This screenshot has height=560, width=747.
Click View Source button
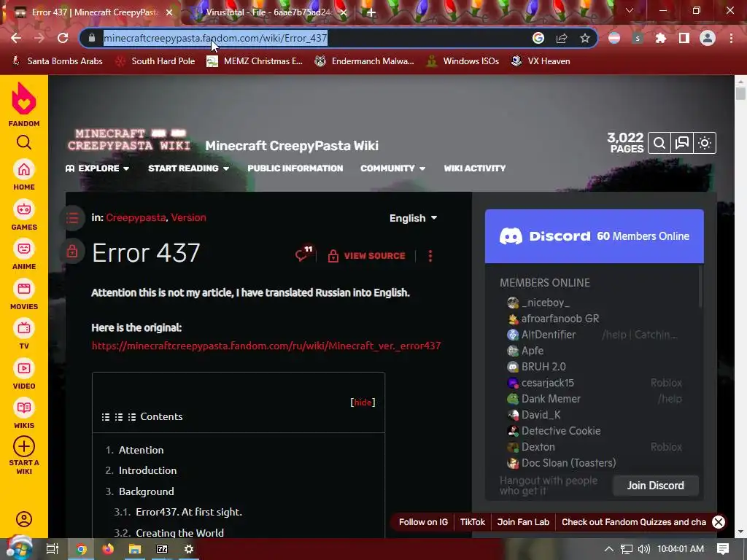point(367,256)
